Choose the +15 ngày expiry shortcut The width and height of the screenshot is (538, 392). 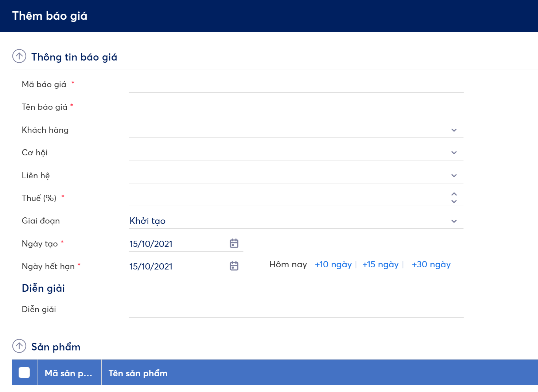pyautogui.click(x=380, y=264)
